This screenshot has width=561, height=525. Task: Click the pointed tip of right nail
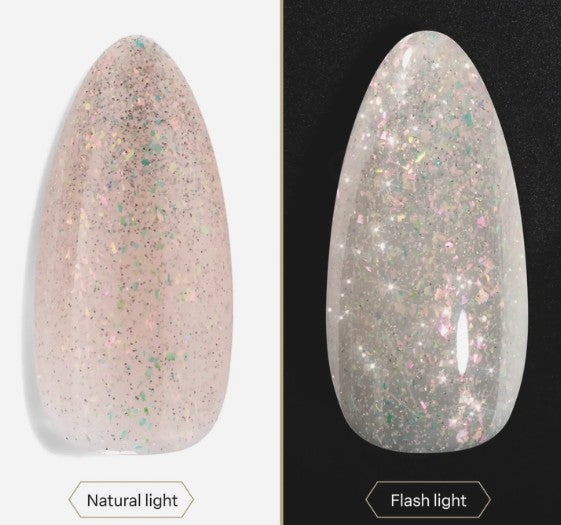pyautogui.click(x=428, y=34)
